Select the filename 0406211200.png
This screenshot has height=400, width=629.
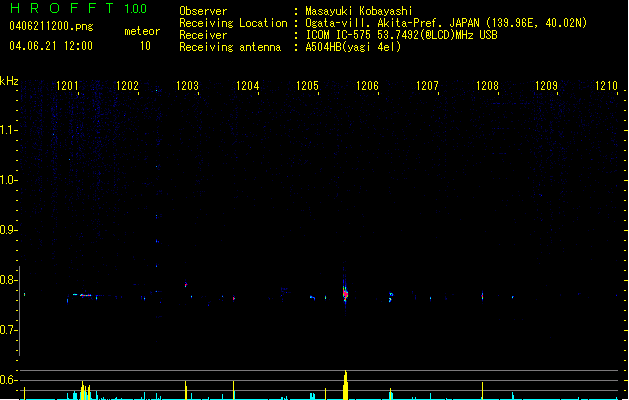click(51, 26)
